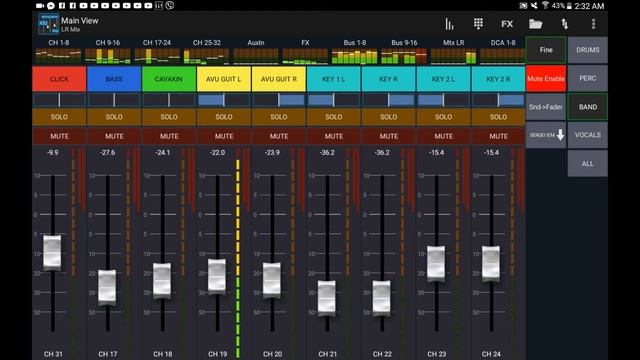
Task: Open the folder icon in the toolbar
Action: 536,24
